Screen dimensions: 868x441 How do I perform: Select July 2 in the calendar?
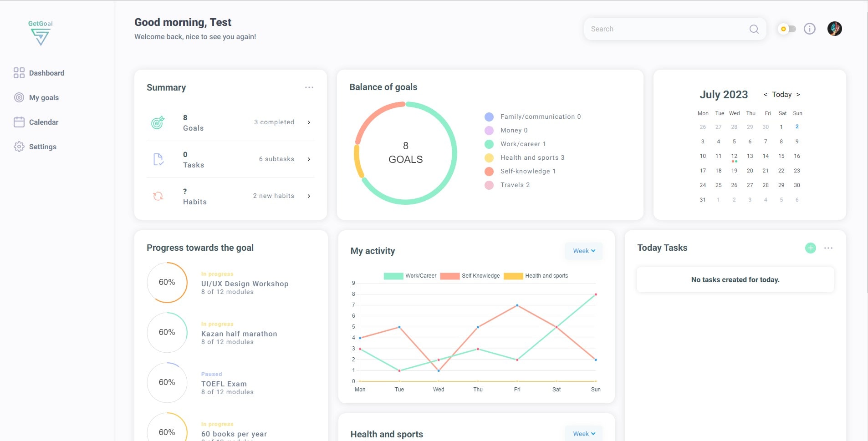point(797,127)
